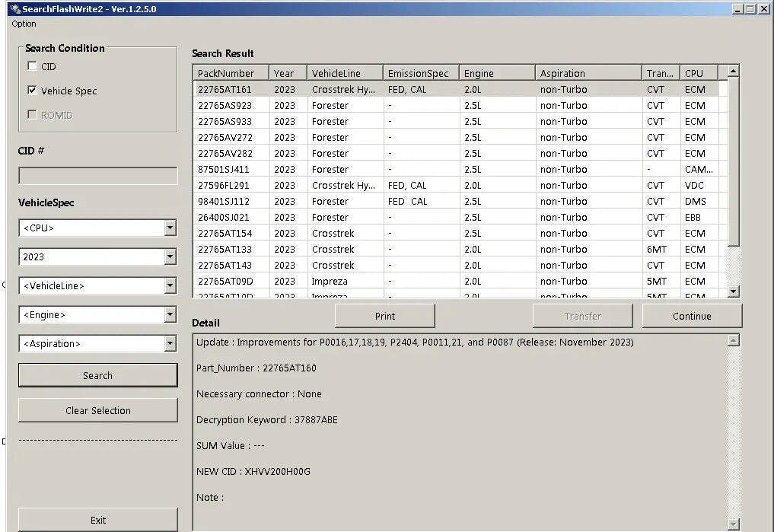
Task: Click search results scrollbar down arrow
Action: [x=733, y=291]
